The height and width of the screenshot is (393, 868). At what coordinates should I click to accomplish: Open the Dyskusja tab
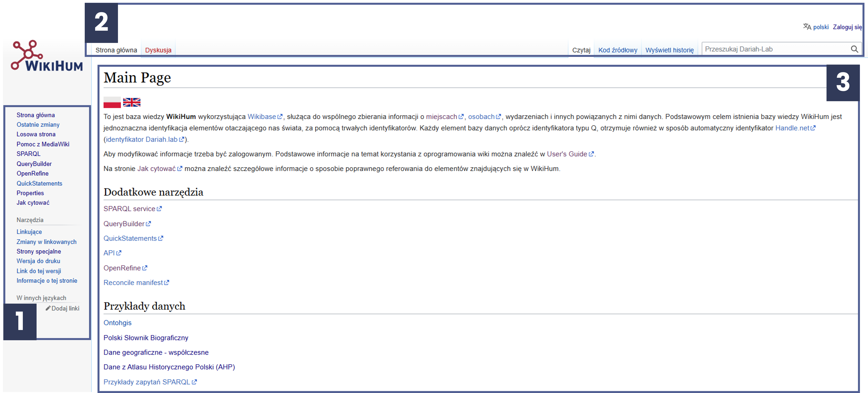tap(158, 50)
